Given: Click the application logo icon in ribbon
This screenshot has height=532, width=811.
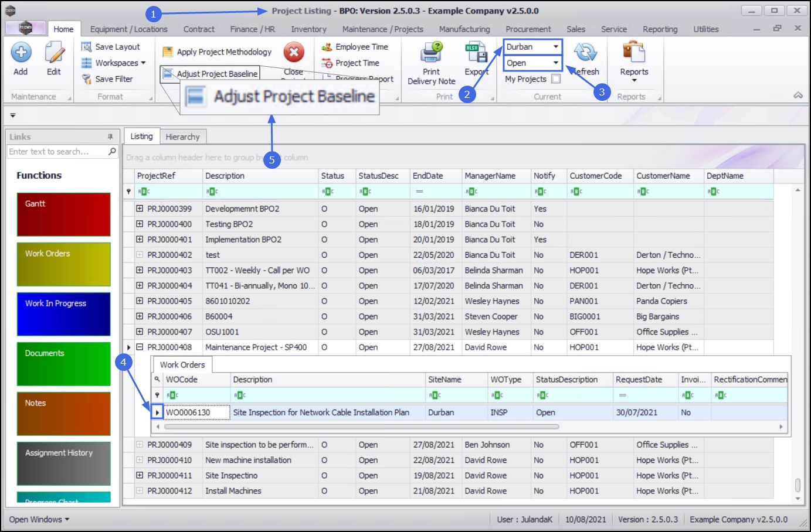Looking at the screenshot, I should (x=25, y=28).
